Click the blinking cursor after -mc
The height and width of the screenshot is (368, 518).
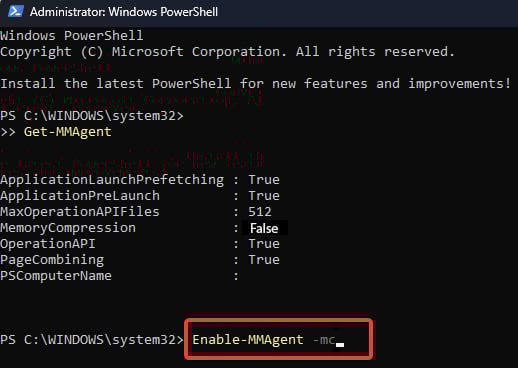[340, 345]
